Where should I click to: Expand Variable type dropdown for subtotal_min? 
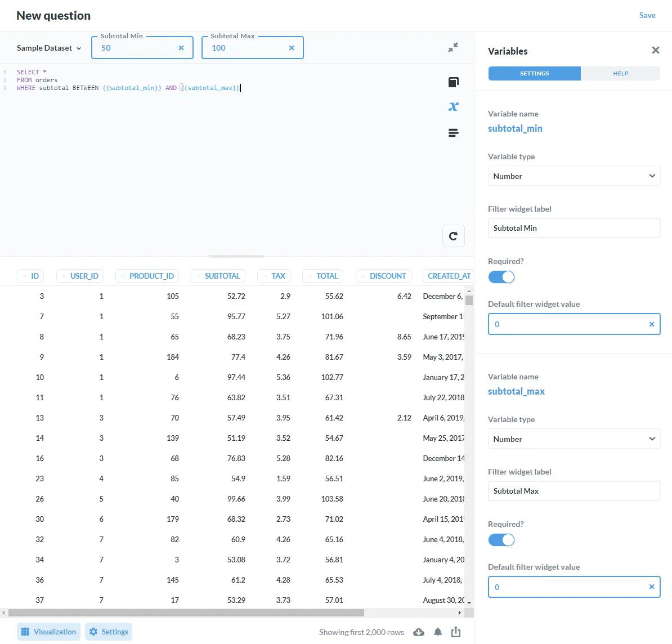(574, 176)
